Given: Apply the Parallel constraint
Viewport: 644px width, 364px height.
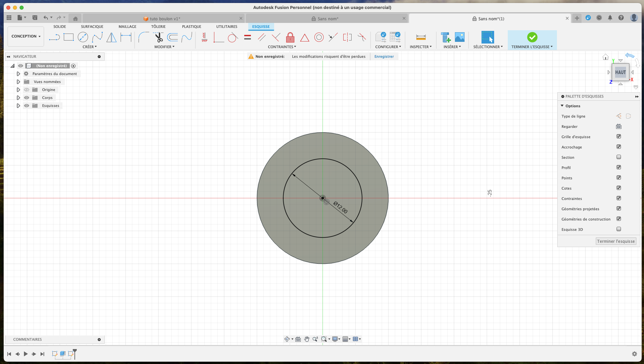Looking at the screenshot, I should [262, 37].
